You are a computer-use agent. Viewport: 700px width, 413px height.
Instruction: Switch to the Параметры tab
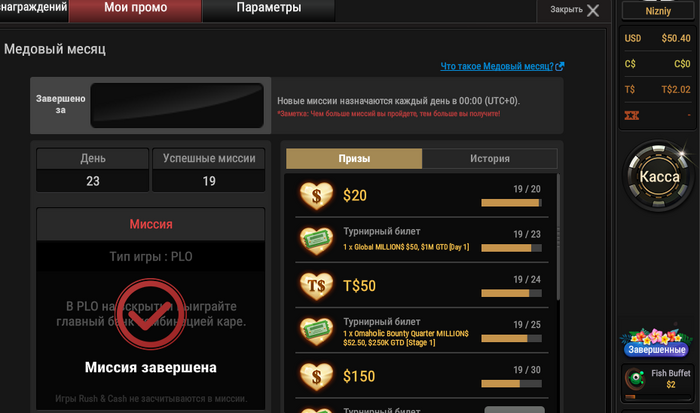pos(269,8)
